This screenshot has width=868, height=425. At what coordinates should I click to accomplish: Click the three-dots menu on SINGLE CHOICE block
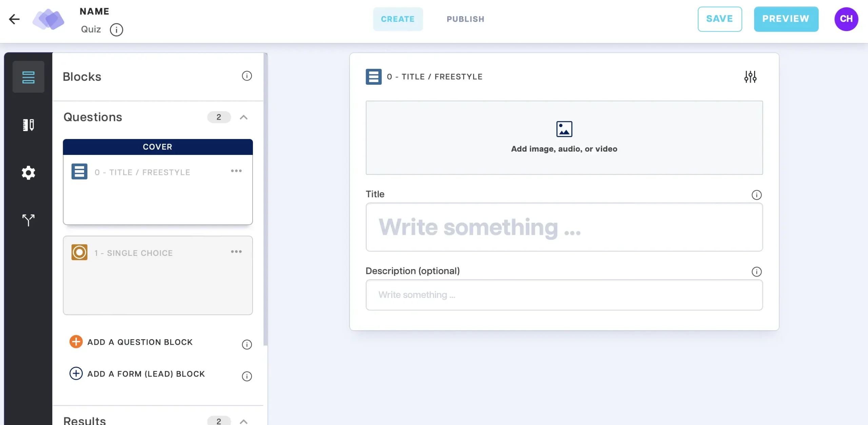coord(236,252)
